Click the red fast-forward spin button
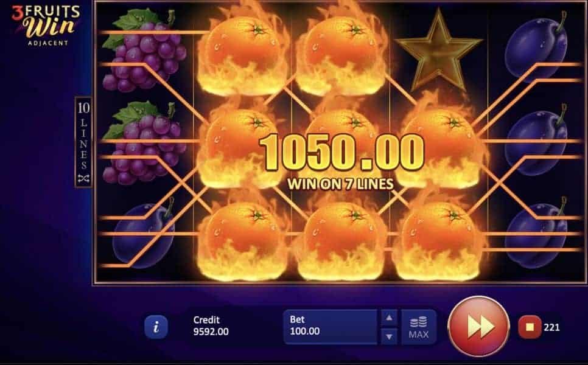 479,327
